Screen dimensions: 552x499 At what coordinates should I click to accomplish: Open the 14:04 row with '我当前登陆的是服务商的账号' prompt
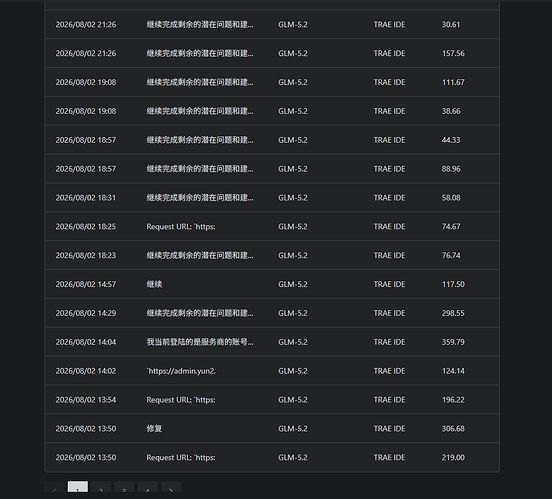[272, 342]
